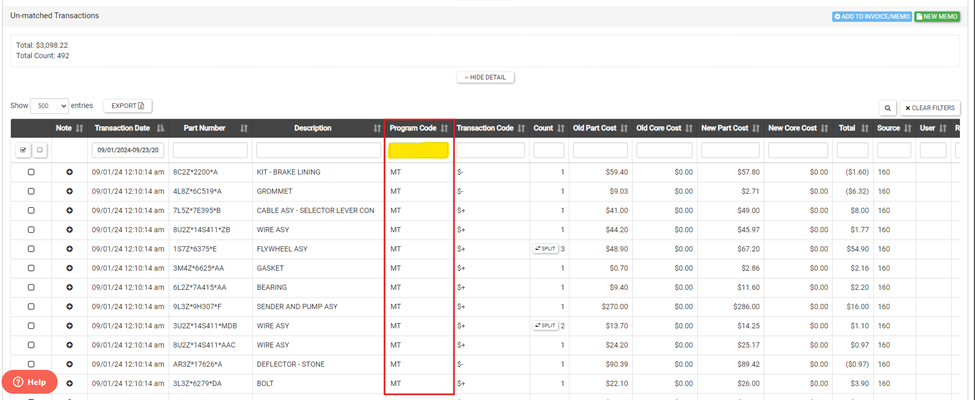Click the Part Number filter field

pos(210,150)
